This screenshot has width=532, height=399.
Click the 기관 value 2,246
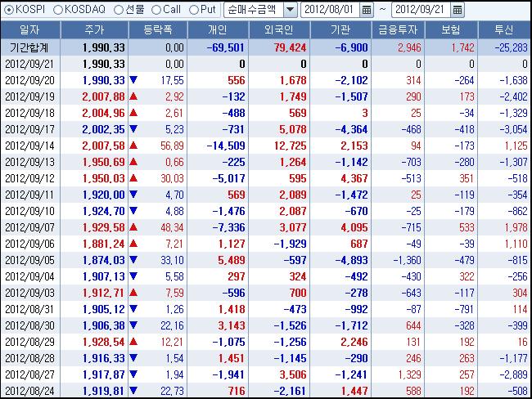pyautogui.click(x=354, y=342)
